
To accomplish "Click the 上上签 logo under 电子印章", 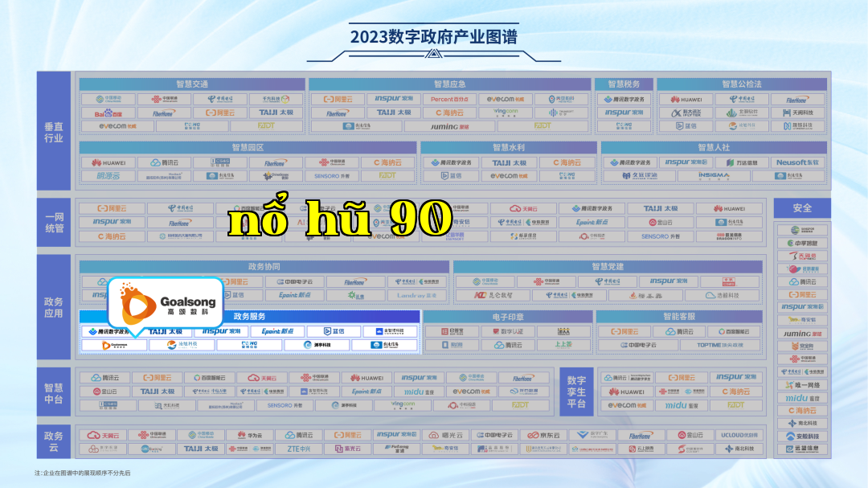I will [563, 345].
